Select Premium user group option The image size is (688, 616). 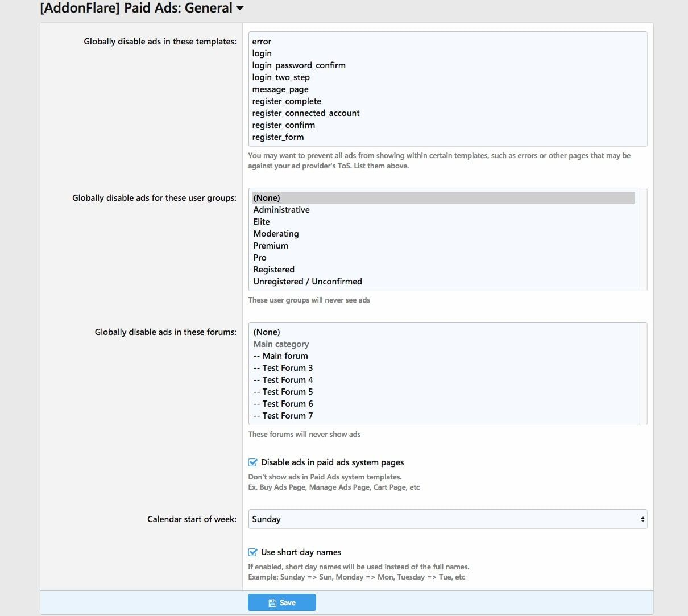pos(271,246)
